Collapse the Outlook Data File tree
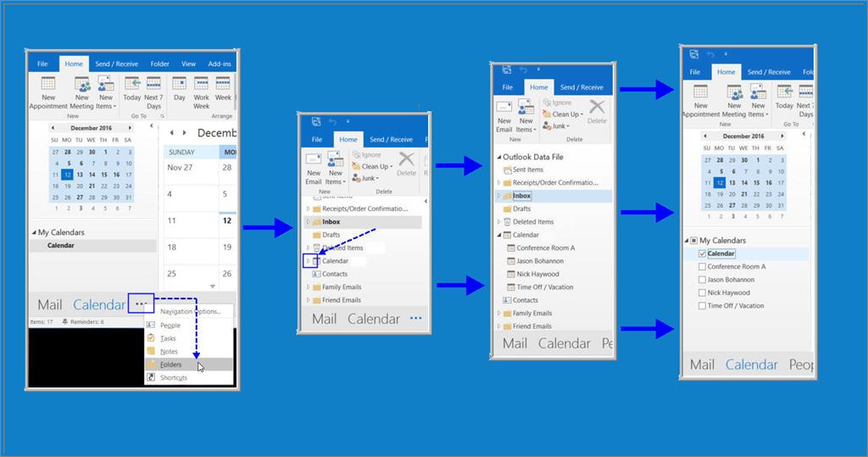 (x=498, y=157)
